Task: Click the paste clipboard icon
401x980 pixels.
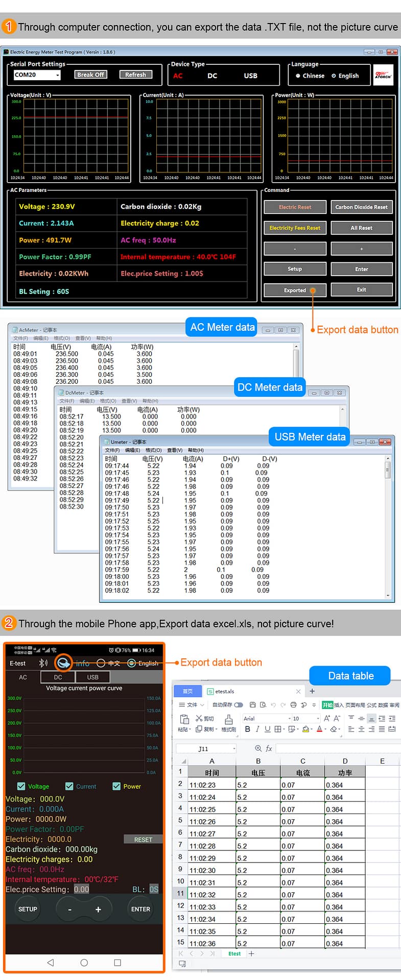Action: tap(184, 719)
